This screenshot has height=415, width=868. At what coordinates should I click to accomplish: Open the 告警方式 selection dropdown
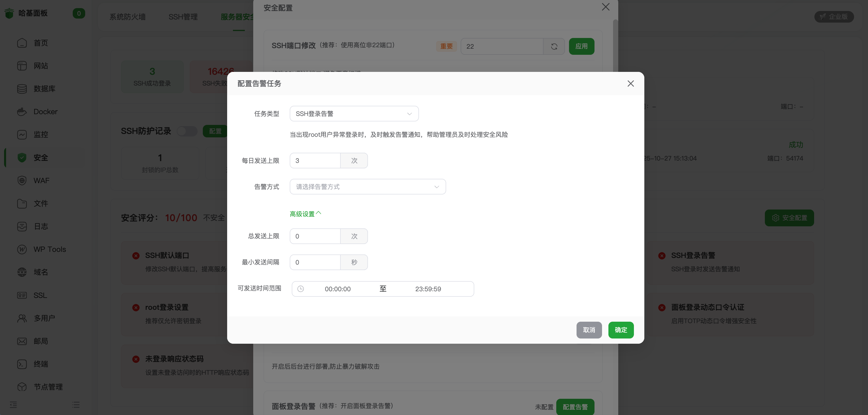(368, 186)
